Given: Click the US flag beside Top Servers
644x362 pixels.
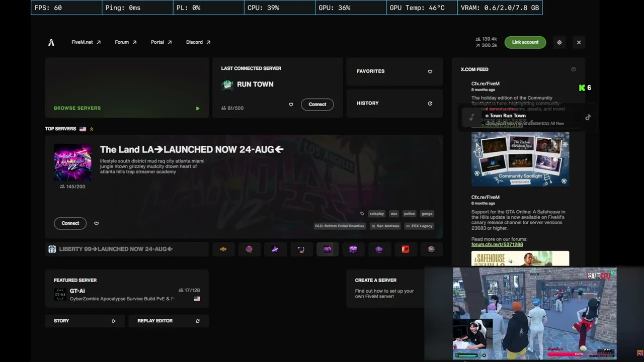Looking at the screenshot, I should tap(83, 129).
